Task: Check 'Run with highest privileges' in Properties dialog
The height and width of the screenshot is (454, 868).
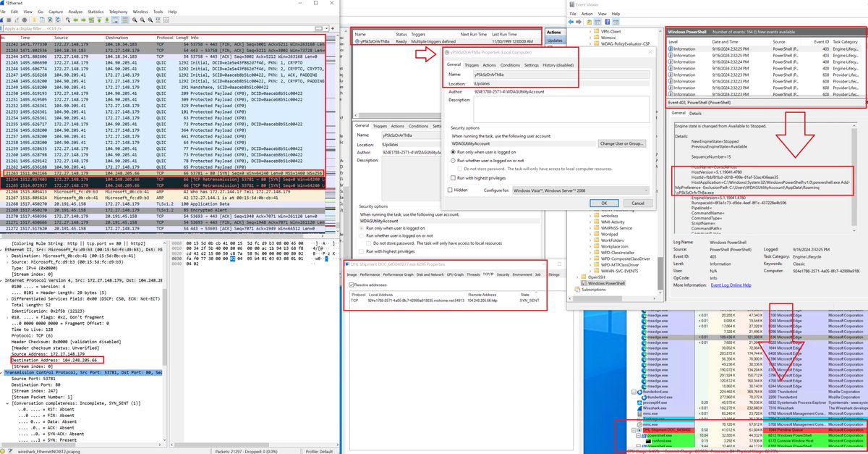Action: [453, 178]
